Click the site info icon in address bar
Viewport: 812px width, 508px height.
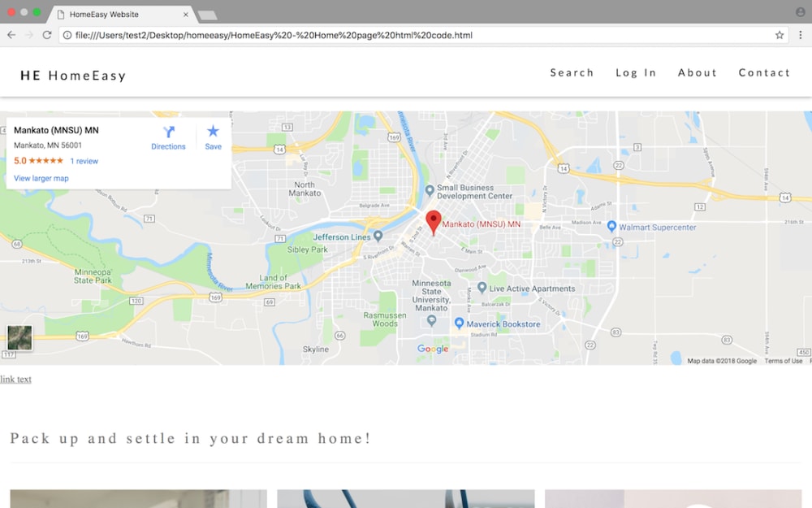(67, 35)
